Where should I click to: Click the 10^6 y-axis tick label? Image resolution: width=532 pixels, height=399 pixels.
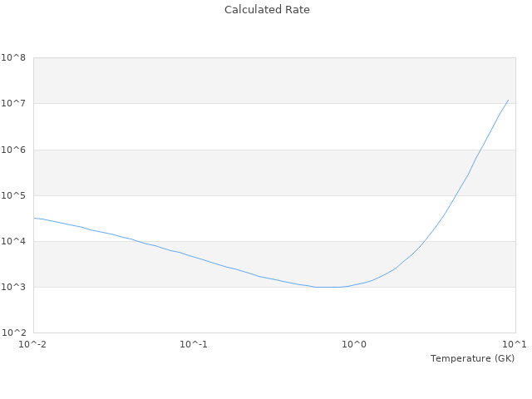point(13,150)
